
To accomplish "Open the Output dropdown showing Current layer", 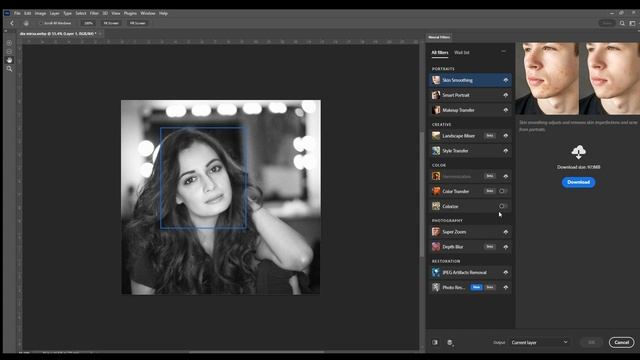I will pyautogui.click(x=539, y=342).
